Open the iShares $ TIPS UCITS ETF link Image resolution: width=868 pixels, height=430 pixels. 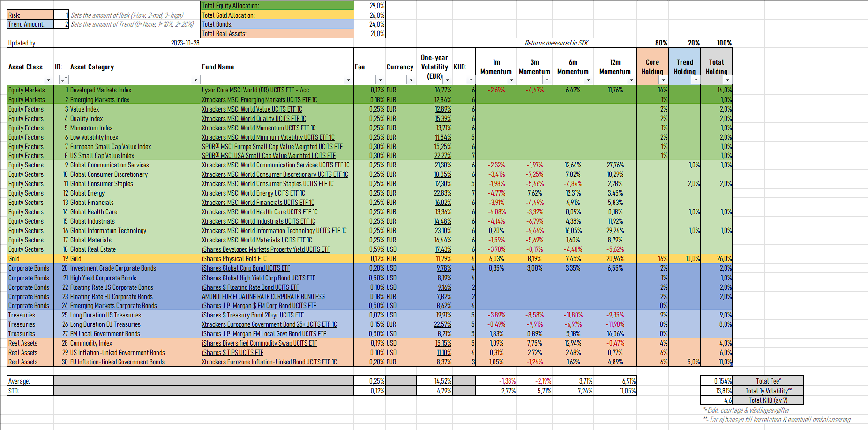click(x=232, y=353)
